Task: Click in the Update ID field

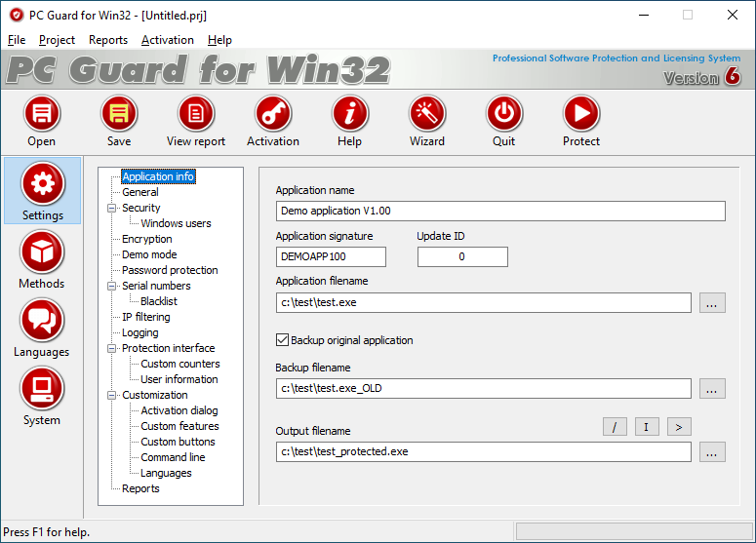Action: 462,256
